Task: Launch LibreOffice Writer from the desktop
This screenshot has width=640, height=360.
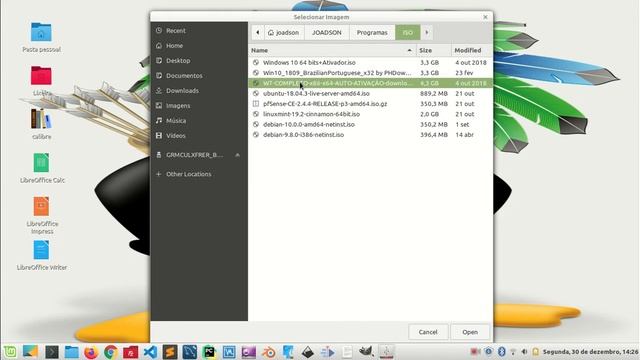Action: pyautogui.click(x=41, y=256)
